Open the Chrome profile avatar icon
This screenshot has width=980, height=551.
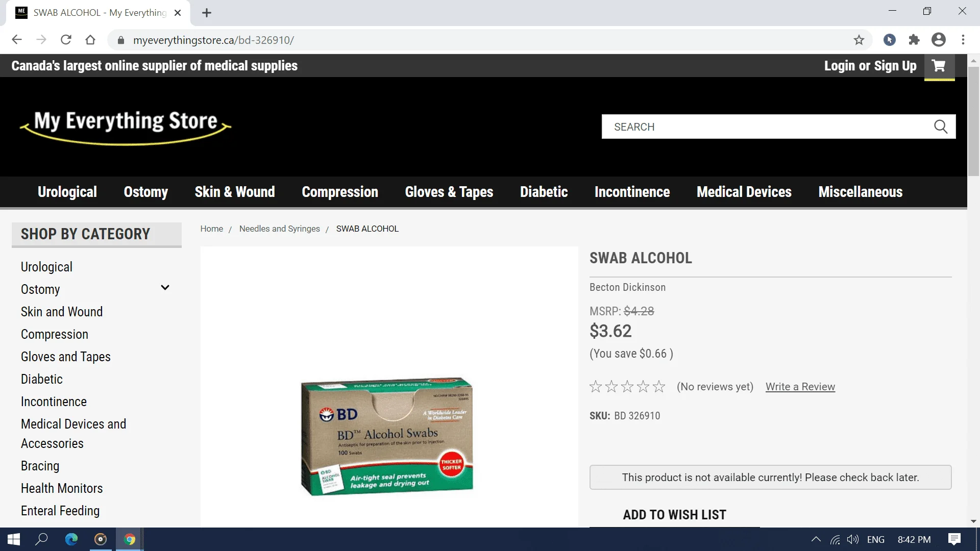click(939, 40)
